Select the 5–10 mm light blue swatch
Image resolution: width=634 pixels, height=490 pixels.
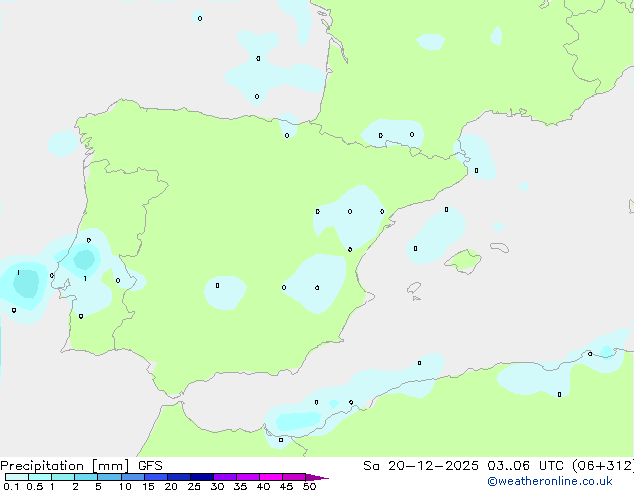point(109,477)
